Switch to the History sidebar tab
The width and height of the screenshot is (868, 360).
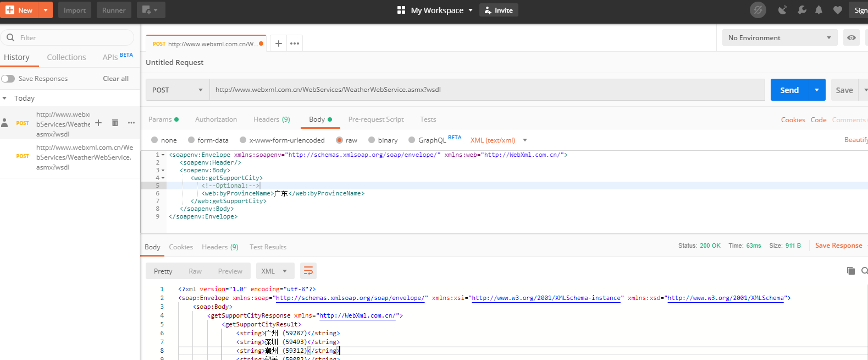tap(16, 57)
